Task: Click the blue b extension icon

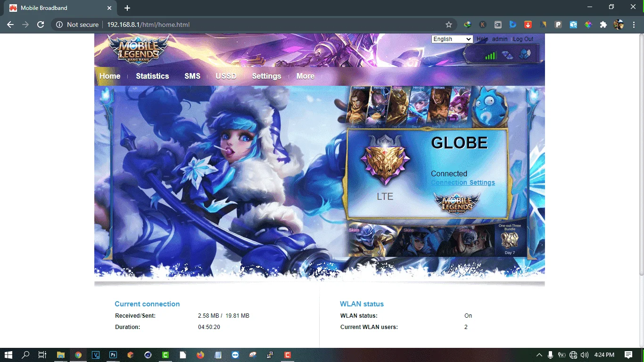Action: (513, 25)
